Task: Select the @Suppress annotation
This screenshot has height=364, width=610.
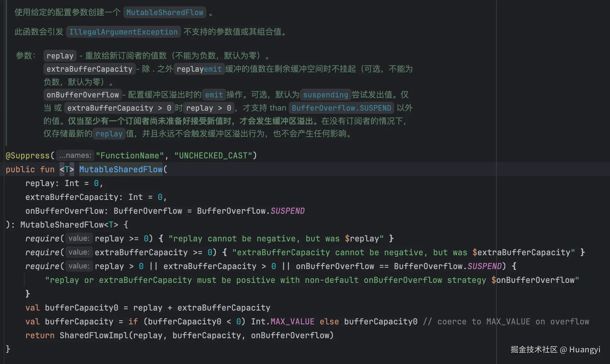Action: (x=28, y=155)
